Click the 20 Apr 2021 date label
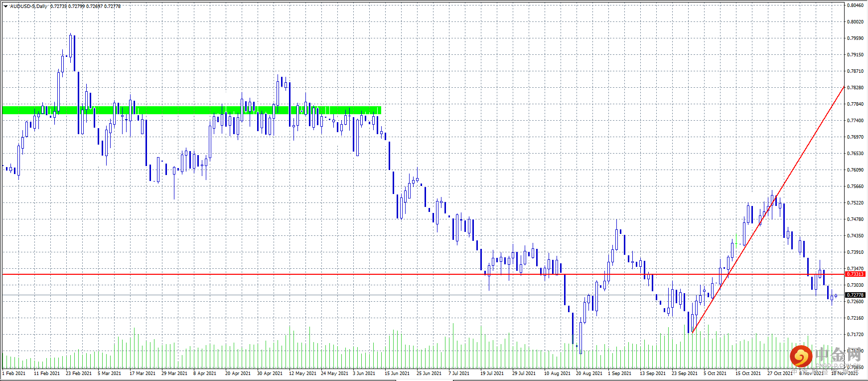868x381 pixels. tap(238, 373)
